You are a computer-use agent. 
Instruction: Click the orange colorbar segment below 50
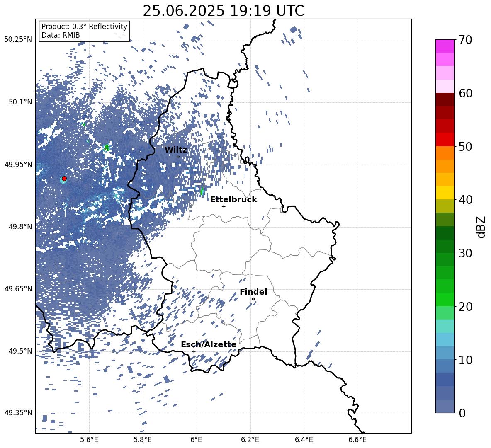pos(445,153)
